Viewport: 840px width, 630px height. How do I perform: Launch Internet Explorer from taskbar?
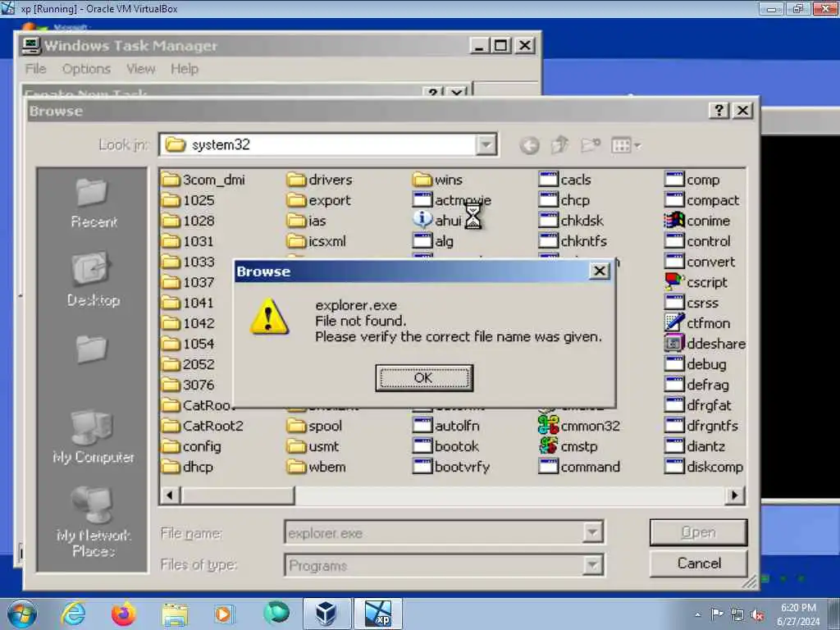pyautogui.click(x=73, y=614)
